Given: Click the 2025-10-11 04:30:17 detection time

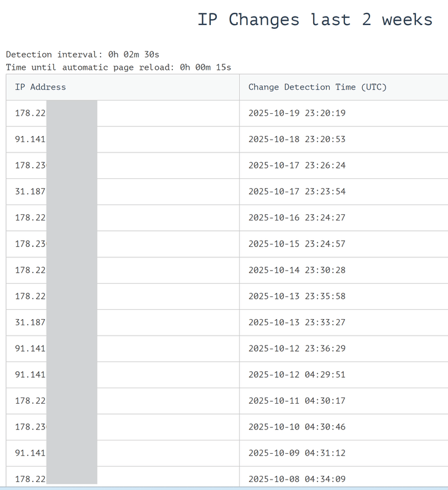Looking at the screenshot, I should pos(297,401).
